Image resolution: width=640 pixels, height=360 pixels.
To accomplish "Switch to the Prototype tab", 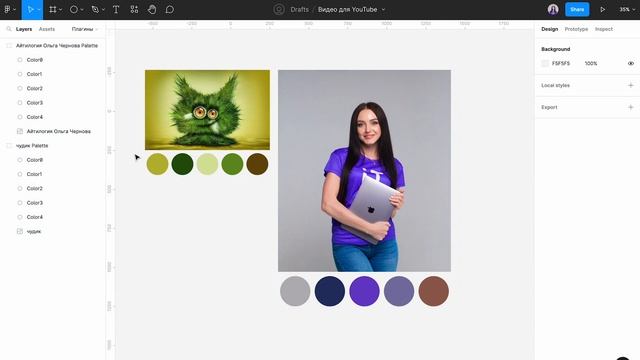I will point(576,29).
